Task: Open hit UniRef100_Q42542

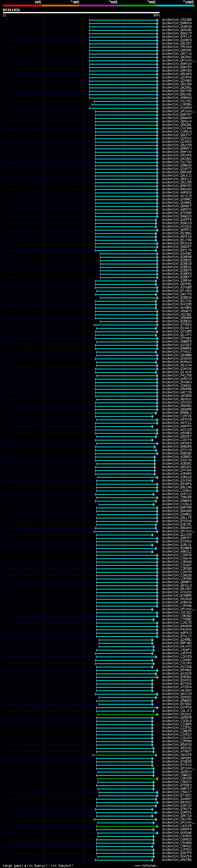Action: (x=176, y=57)
